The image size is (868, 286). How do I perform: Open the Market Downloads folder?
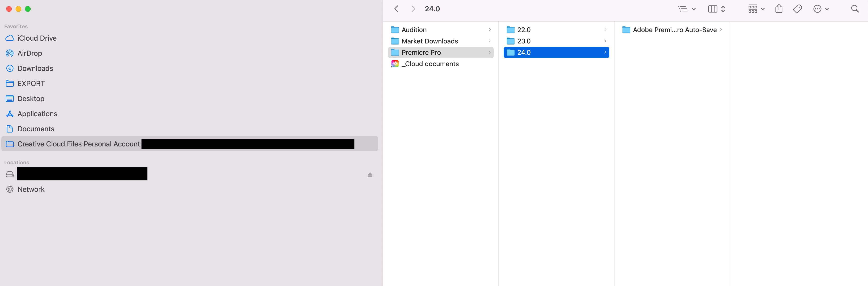point(430,41)
